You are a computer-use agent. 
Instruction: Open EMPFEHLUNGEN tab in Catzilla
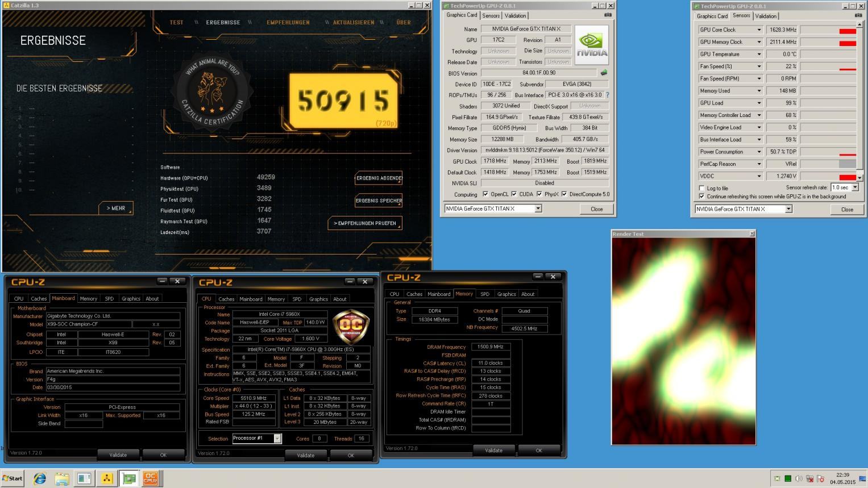[x=288, y=23]
